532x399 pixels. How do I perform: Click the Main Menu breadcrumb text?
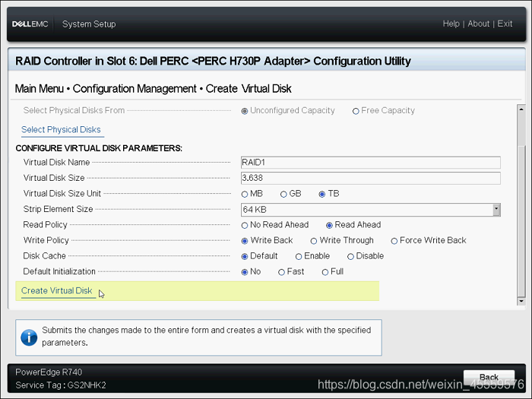point(40,89)
